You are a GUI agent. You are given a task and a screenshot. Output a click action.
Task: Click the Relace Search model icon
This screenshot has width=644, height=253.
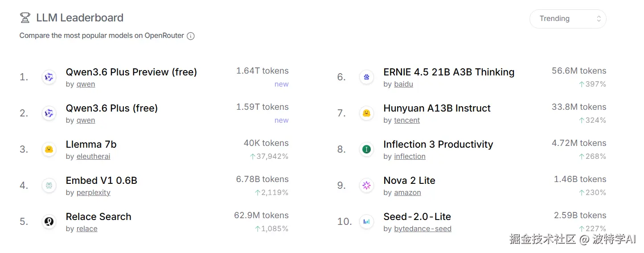pyautogui.click(x=49, y=222)
